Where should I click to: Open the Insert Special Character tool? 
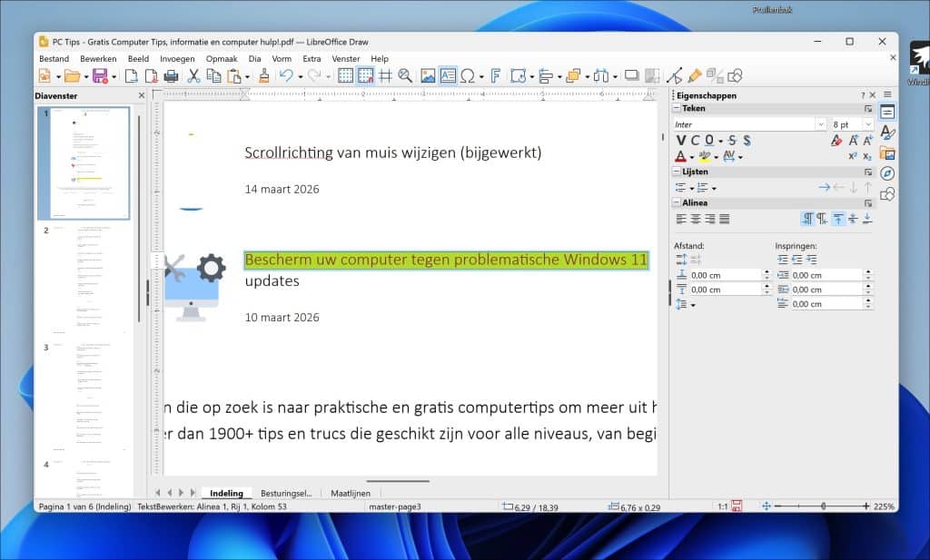click(469, 75)
